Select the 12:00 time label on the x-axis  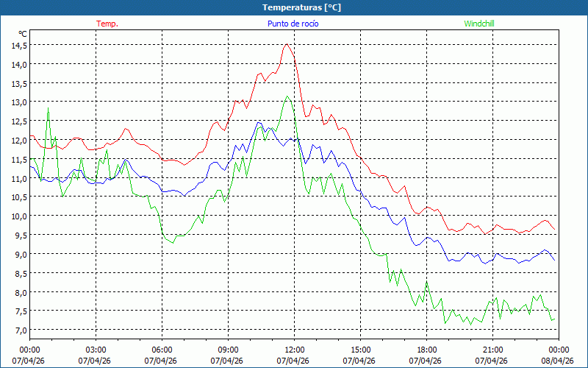click(x=294, y=349)
